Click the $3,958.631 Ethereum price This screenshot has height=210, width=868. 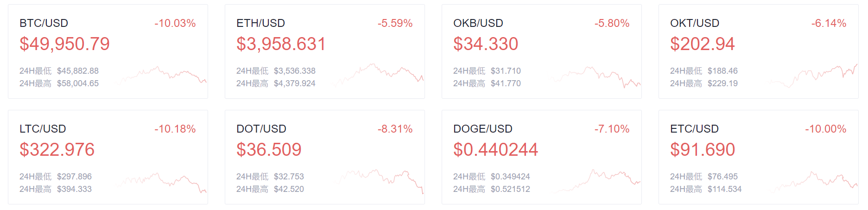tap(281, 44)
